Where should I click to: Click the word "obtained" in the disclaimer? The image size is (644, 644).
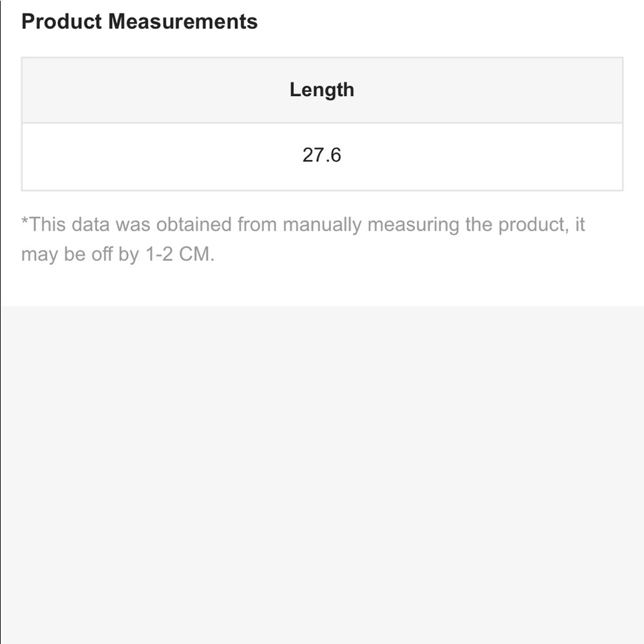click(194, 225)
